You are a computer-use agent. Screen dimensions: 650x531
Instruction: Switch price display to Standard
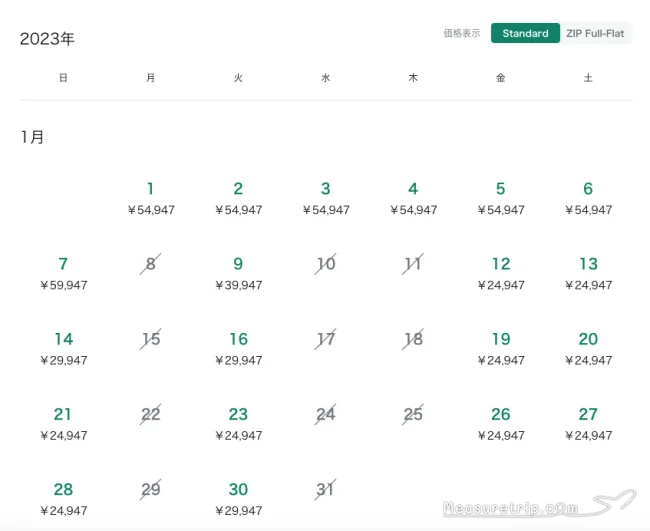click(525, 33)
